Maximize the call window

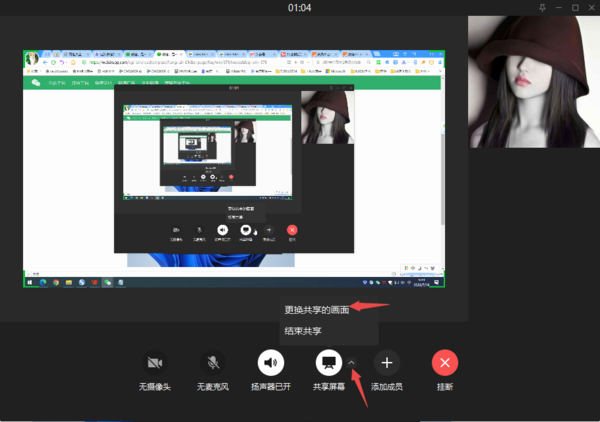pos(573,8)
